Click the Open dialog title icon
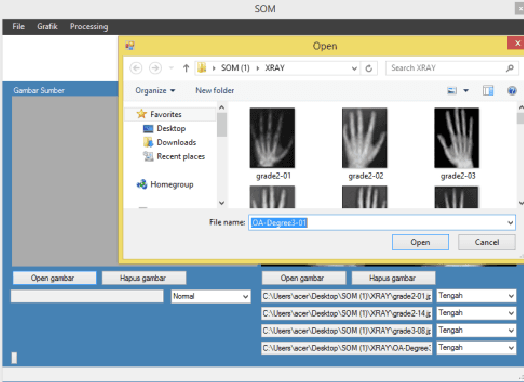Viewport: 524px width, 382px height. click(130, 45)
